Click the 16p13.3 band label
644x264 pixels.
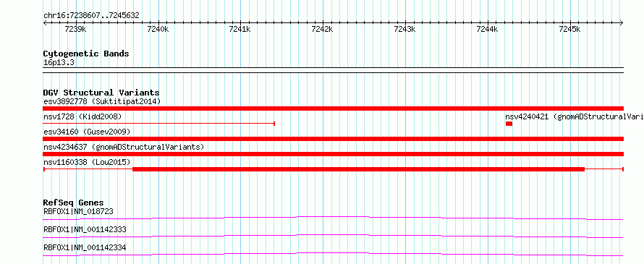(x=59, y=63)
